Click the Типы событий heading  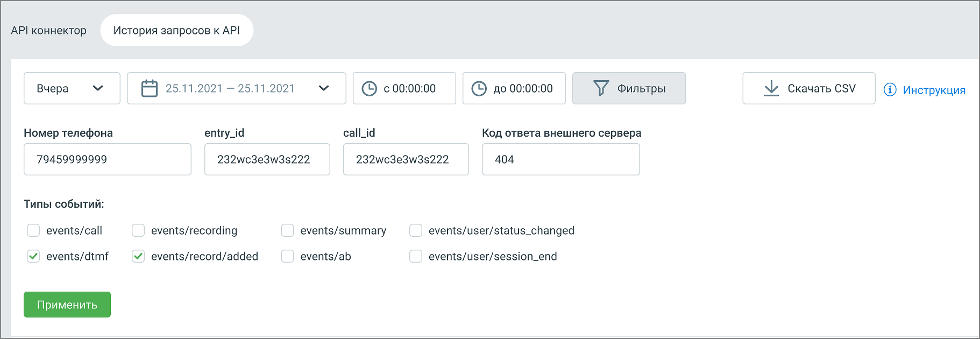(64, 204)
